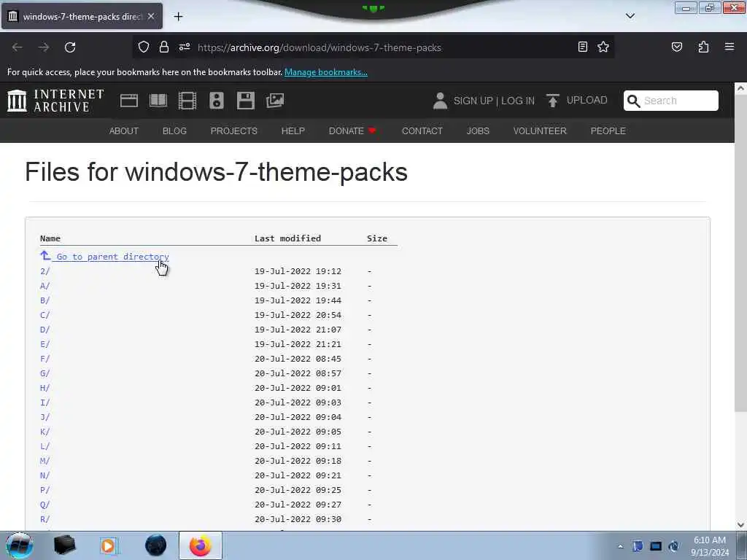Open the HELP menu item
Image resolution: width=747 pixels, height=560 pixels.
(293, 131)
